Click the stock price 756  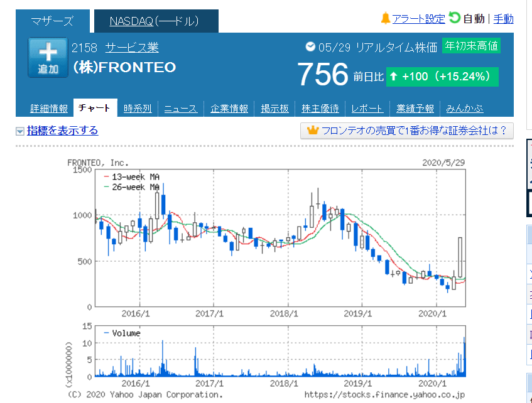tap(323, 74)
